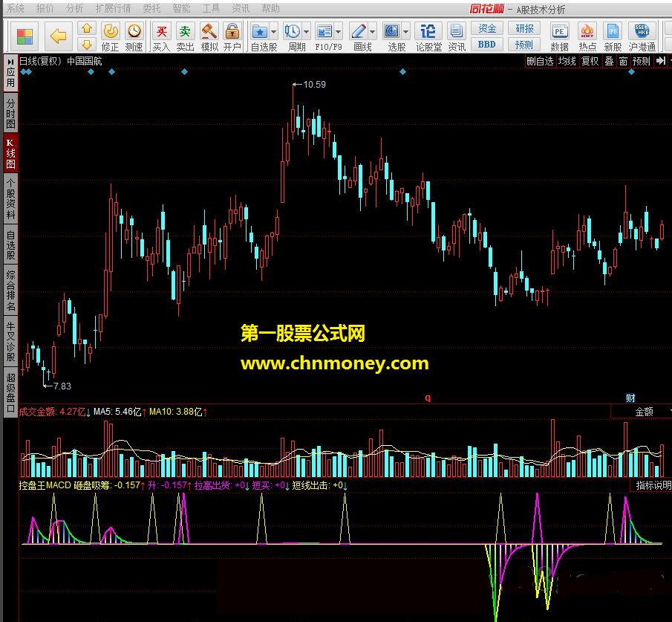This screenshot has height=622, width=672.
Task: Open the 选股 stock picker icon
Action: (x=392, y=31)
